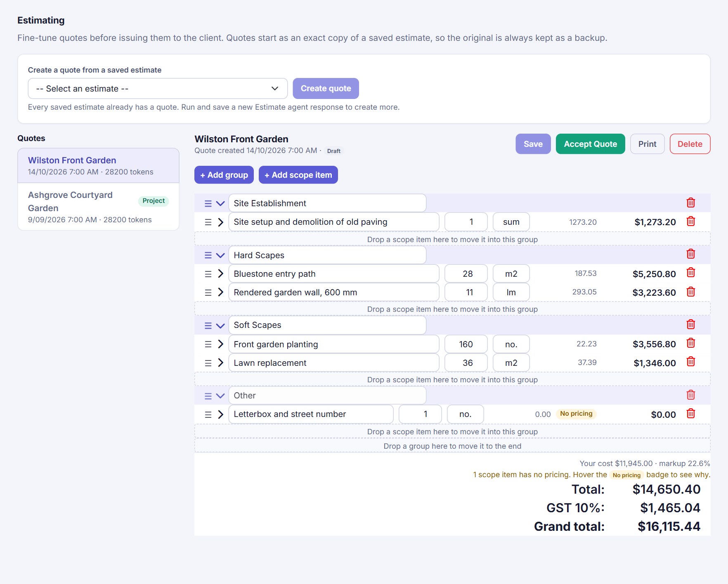Image resolution: width=728 pixels, height=584 pixels.
Task: Select the Wilston Front Garden quote
Action: tap(98, 165)
